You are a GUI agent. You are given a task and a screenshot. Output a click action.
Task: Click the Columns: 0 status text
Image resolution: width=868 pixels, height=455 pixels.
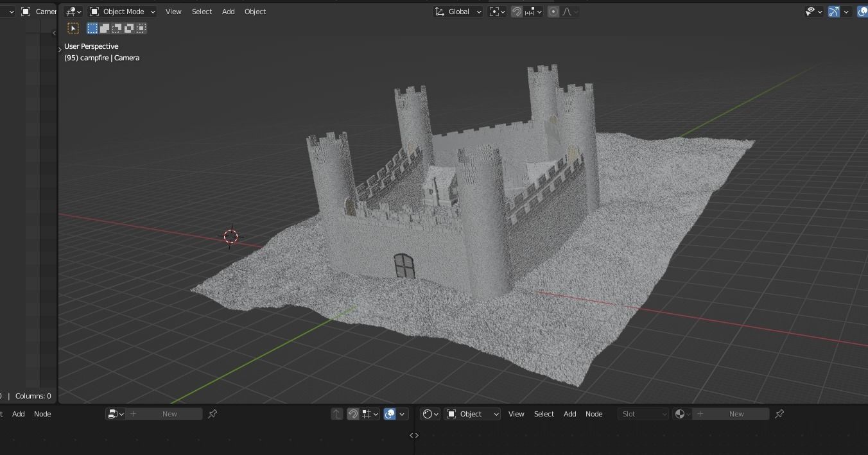tap(33, 396)
